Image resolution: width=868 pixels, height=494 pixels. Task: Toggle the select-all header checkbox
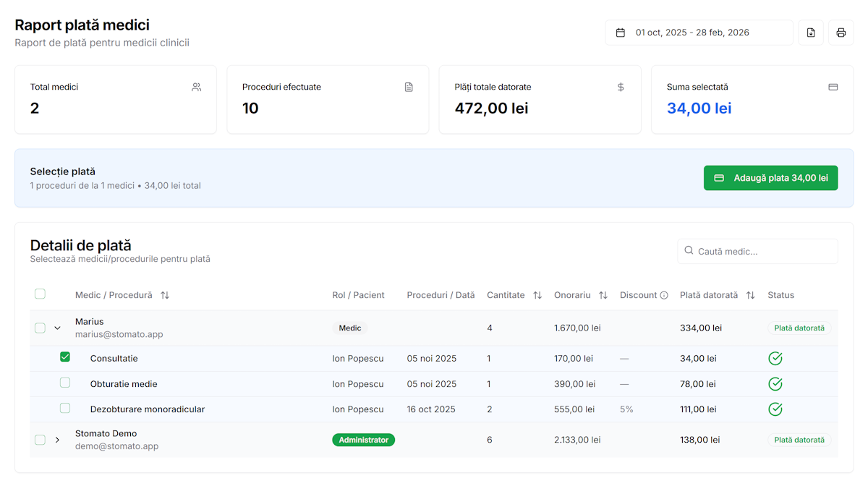(x=41, y=294)
